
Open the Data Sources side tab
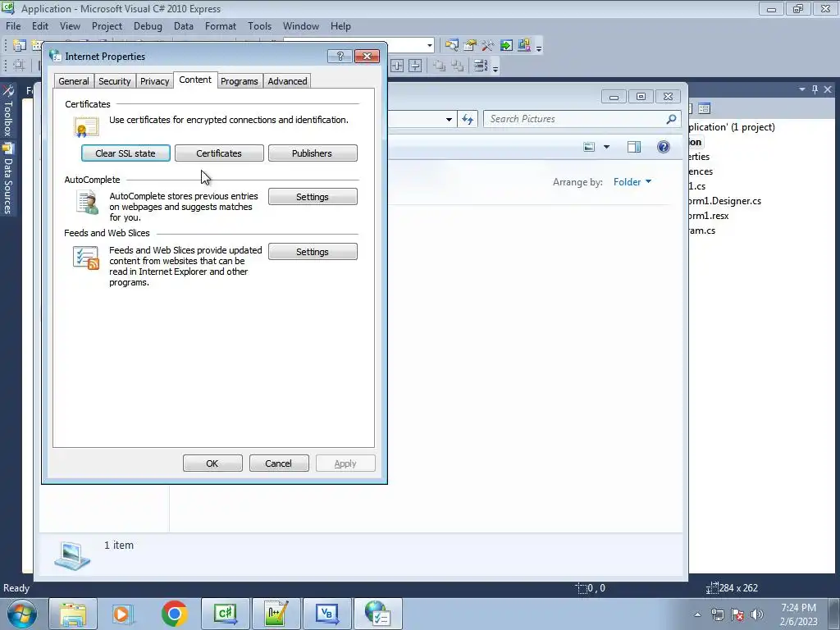(8, 180)
